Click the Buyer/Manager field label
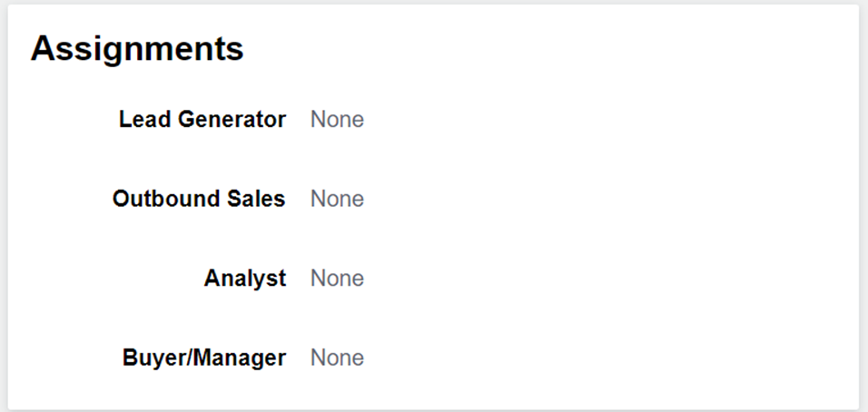The width and height of the screenshot is (868, 412). pyautogui.click(x=203, y=358)
